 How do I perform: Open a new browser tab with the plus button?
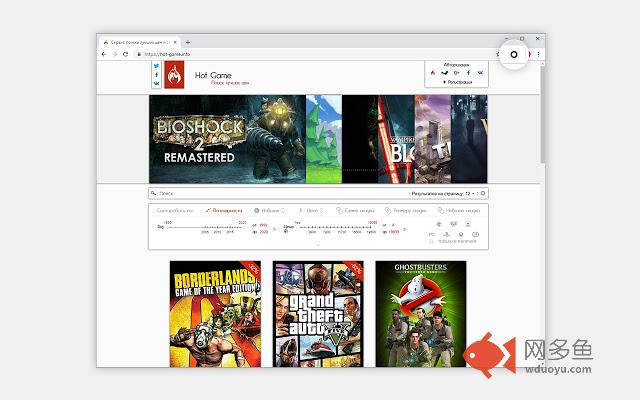(x=188, y=42)
